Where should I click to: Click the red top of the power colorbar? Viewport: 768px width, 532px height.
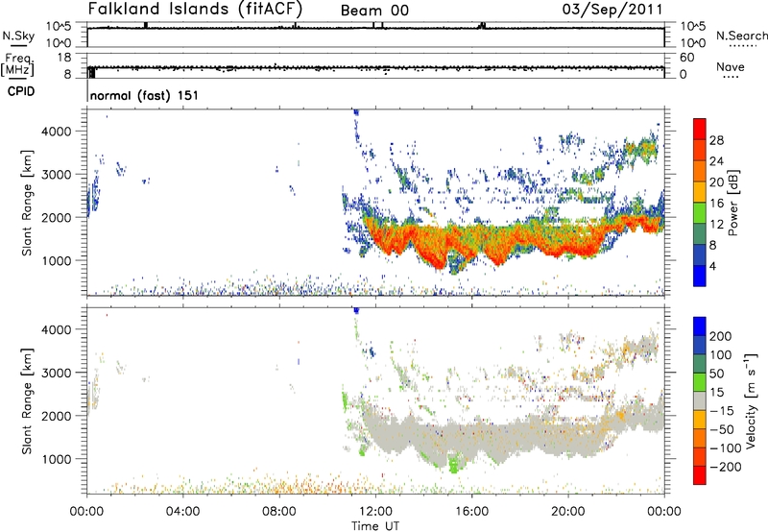click(700, 129)
